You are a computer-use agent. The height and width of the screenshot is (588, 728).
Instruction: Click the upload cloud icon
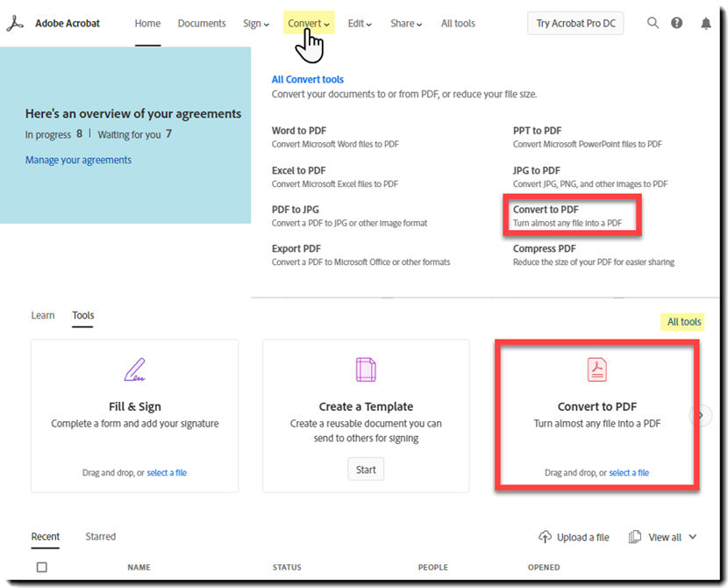(545, 537)
